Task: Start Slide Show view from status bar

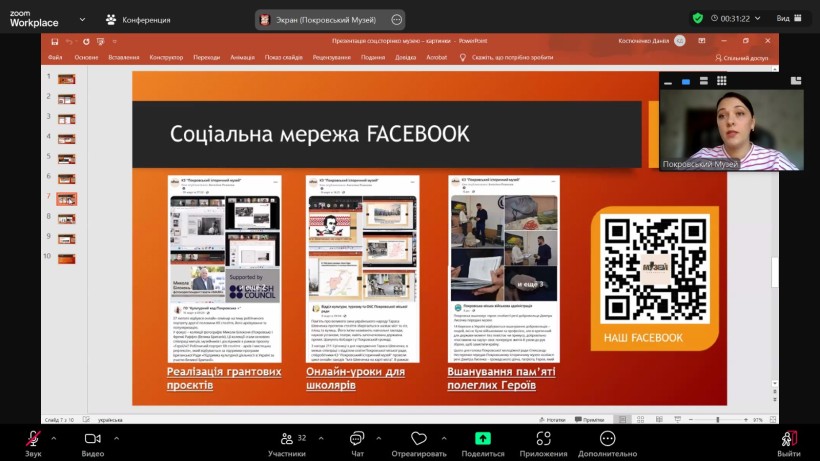Action: (678, 420)
